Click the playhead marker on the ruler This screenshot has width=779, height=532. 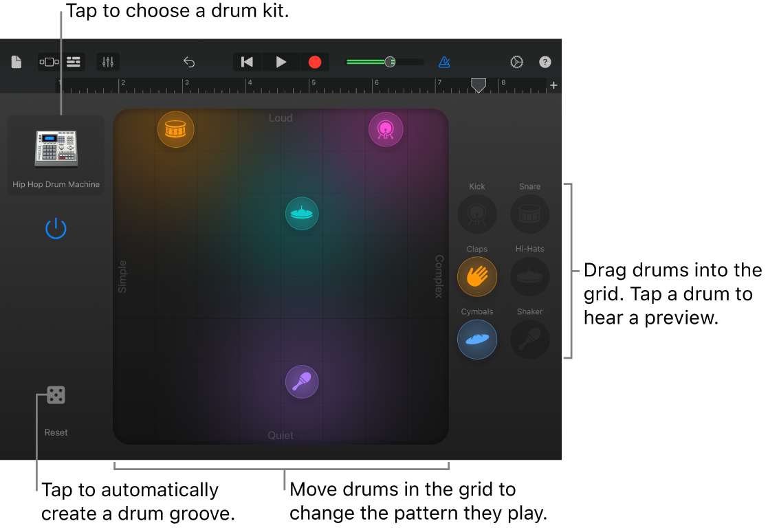coord(479,86)
